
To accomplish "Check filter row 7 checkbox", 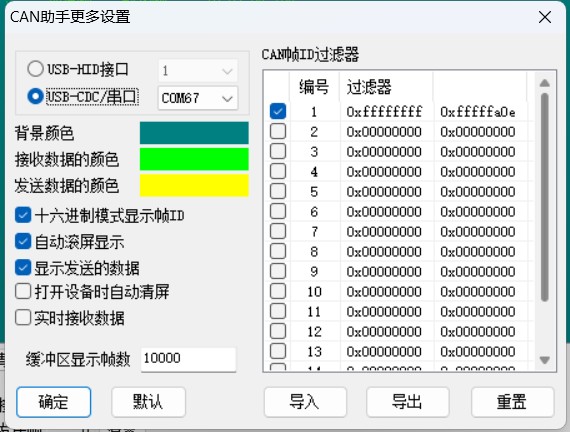I will [x=278, y=231].
